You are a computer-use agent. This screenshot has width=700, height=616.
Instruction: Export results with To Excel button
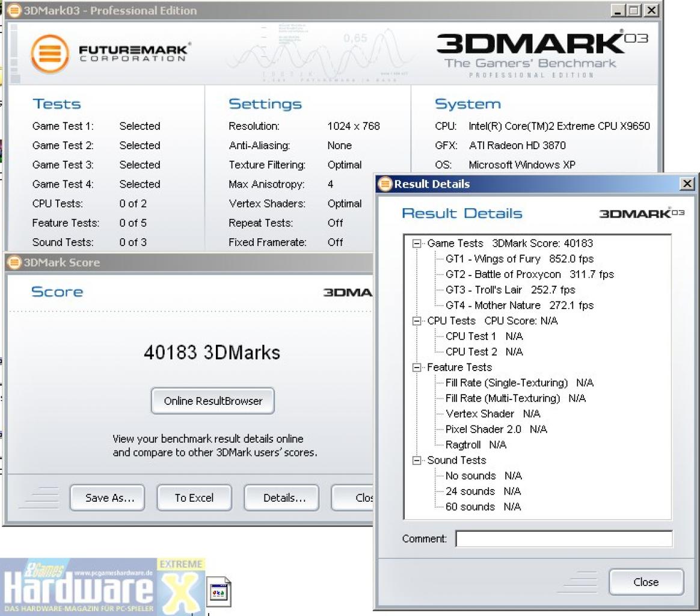click(194, 497)
